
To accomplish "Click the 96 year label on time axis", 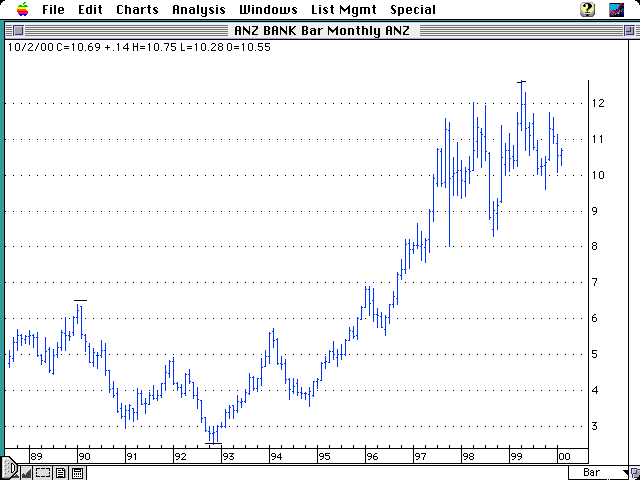I will 372,456.
